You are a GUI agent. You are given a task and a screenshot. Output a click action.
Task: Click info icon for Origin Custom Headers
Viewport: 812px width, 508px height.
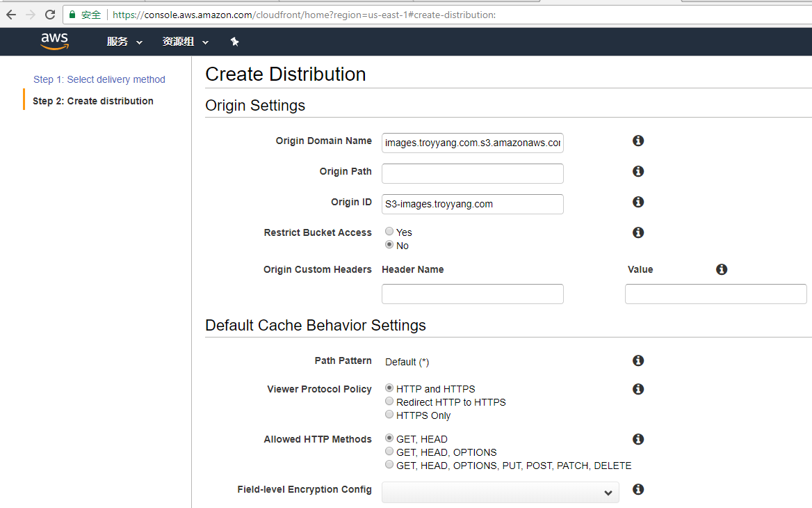point(722,269)
